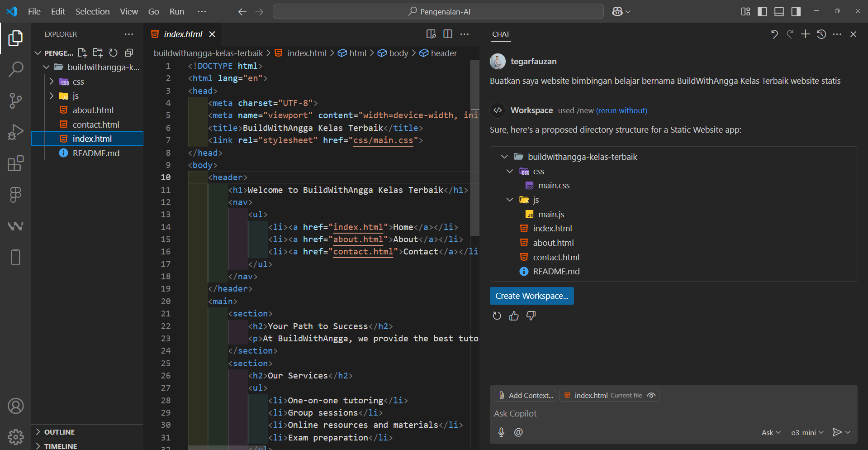Open the send options dropdown arrow

(848, 432)
